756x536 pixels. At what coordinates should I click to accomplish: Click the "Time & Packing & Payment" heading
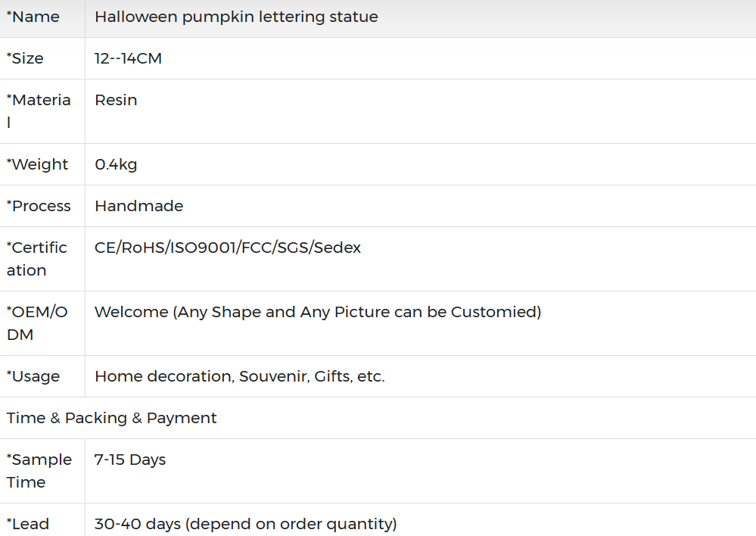click(x=112, y=418)
